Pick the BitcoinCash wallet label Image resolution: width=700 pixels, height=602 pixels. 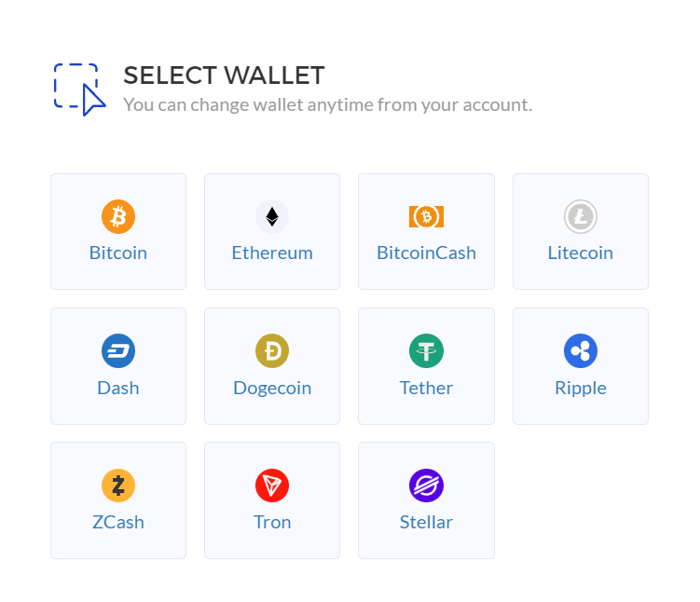[x=426, y=253]
